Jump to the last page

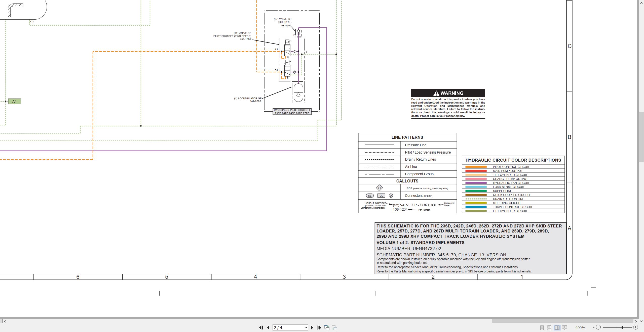coord(319,327)
